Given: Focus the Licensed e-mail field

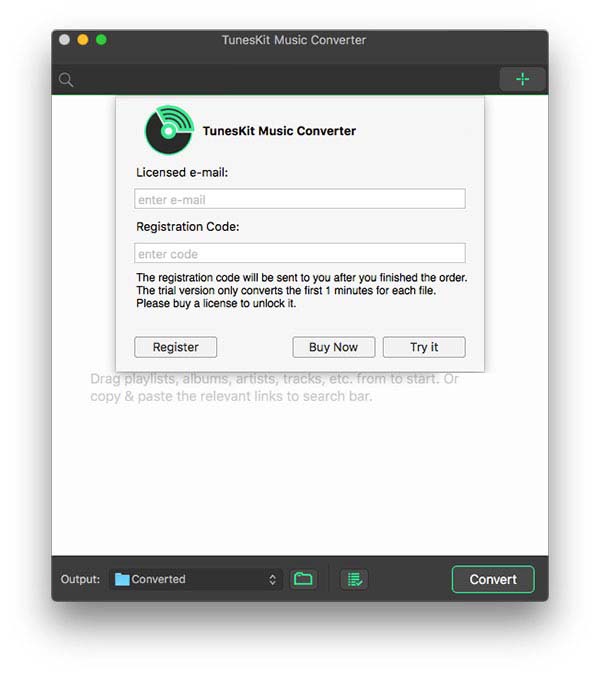Looking at the screenshot, I should pyautogui.click(x=300, y=199).
